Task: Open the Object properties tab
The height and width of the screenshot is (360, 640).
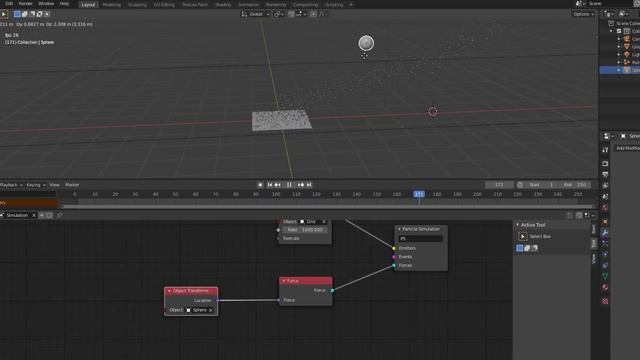Action: pyautogui.click(x=605, y=222)
